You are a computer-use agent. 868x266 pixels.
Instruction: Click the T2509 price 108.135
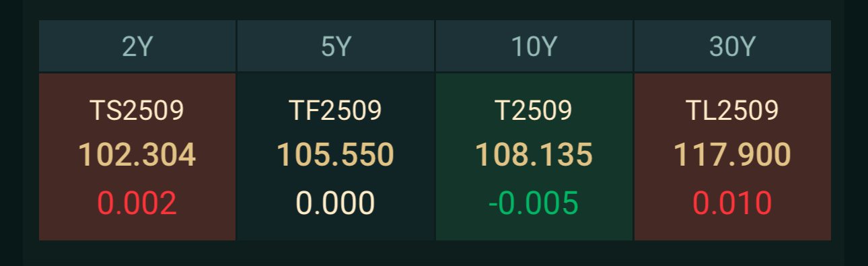click(534, 155)
